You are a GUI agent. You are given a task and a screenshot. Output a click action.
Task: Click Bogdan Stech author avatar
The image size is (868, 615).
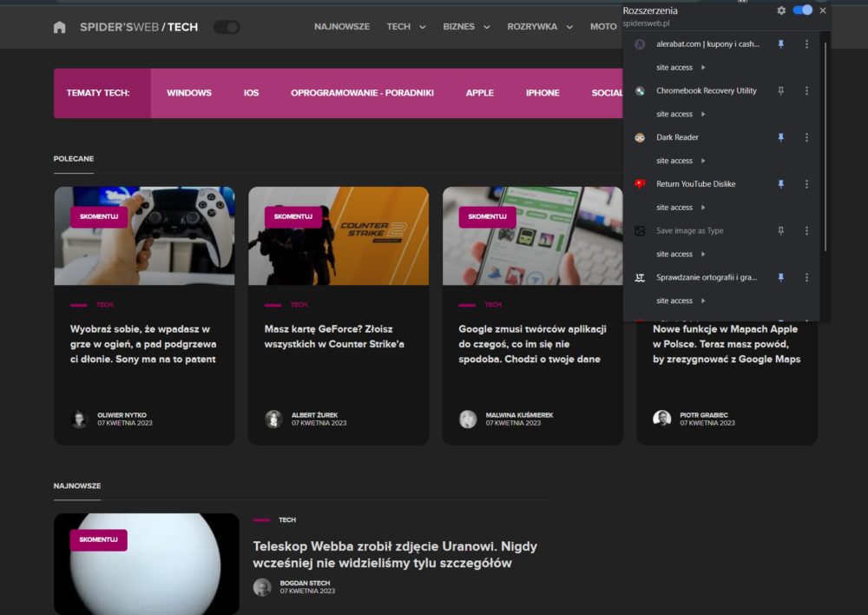tap(262, 587)
